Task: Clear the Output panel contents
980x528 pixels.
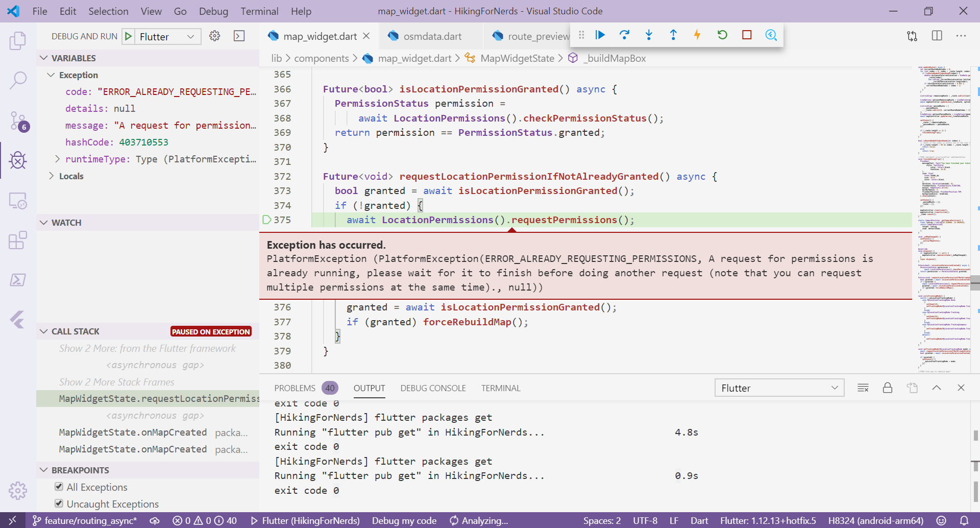Action: tap(863, 388)
